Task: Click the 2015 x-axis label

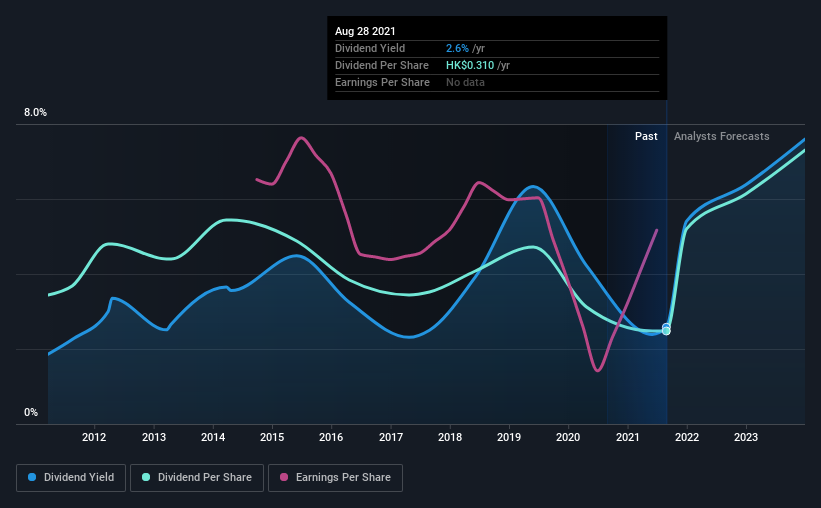Action: click(x=272, y=437)
